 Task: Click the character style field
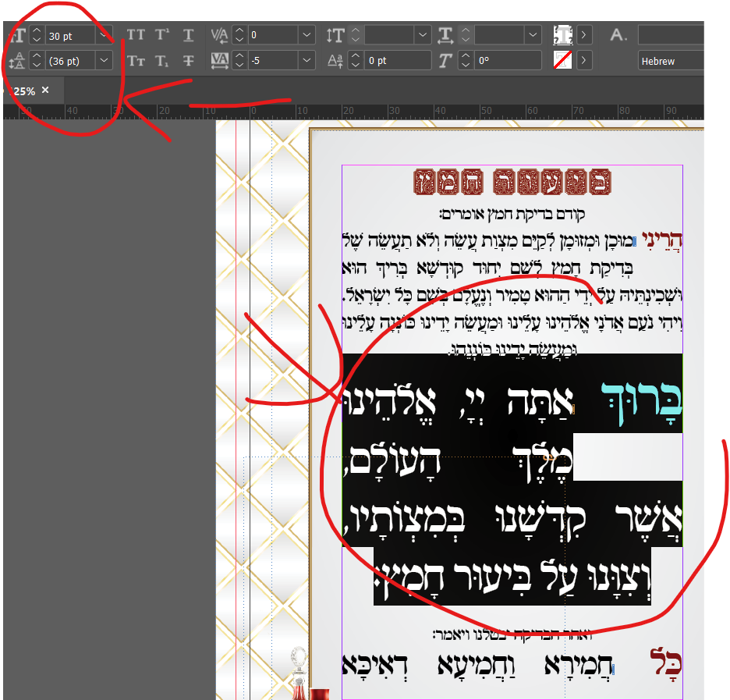tap(671, 35)
